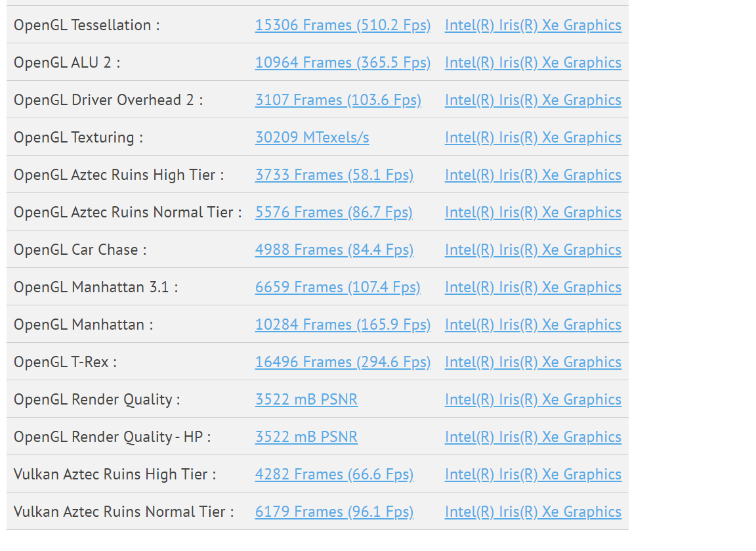
Task: Select the 'OpenGL Render Quality - HP :' label
Action: click(x=112, y=437)
